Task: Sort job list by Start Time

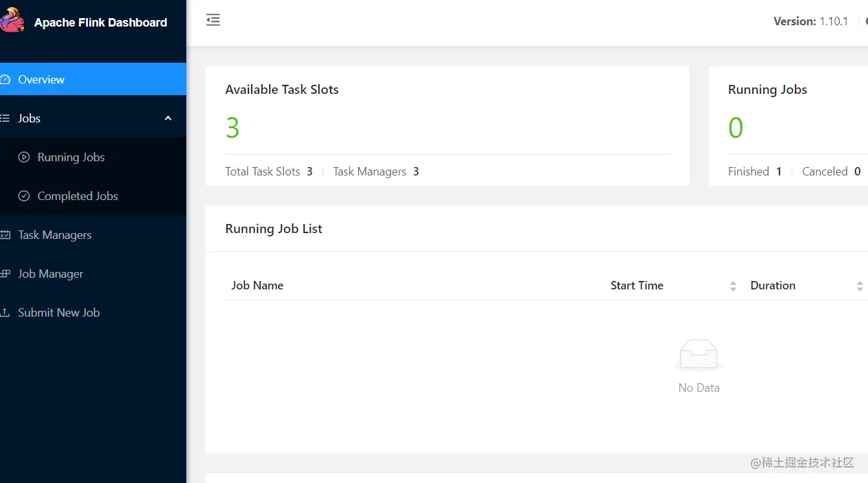Action: tap(733, 286)
